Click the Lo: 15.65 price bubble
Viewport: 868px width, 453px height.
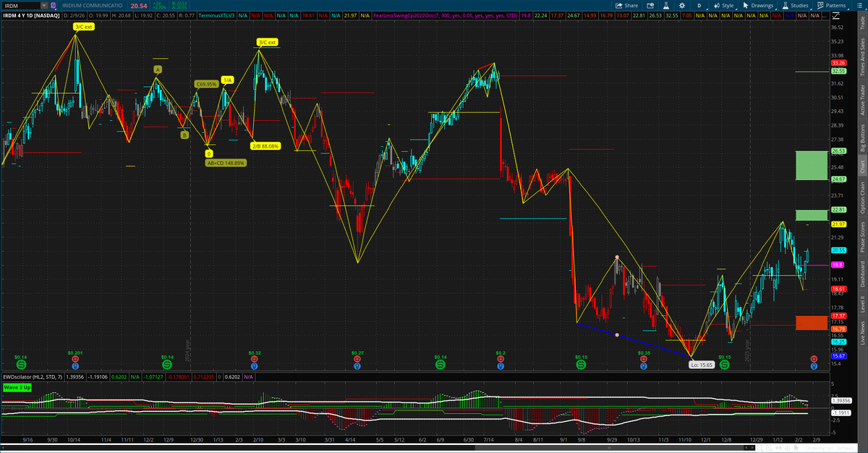click(x=702, y=365)
